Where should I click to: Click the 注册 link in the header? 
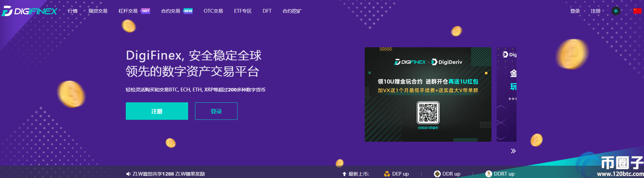click(595, 11)
